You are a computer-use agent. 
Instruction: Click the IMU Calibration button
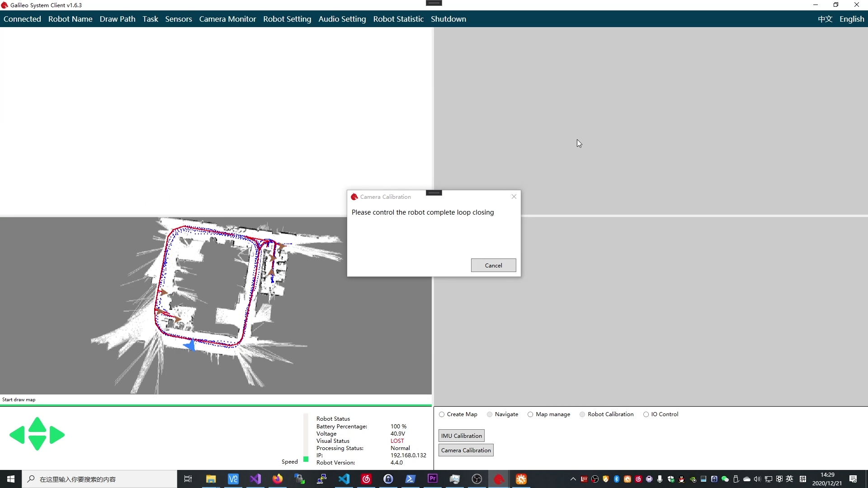click(x=461, y=436)
